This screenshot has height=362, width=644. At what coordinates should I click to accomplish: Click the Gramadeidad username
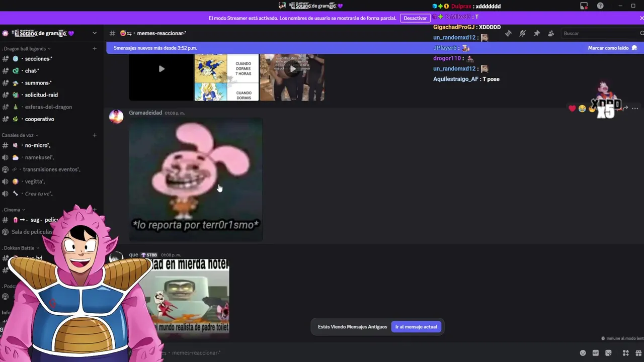click(x=145, y=113)
